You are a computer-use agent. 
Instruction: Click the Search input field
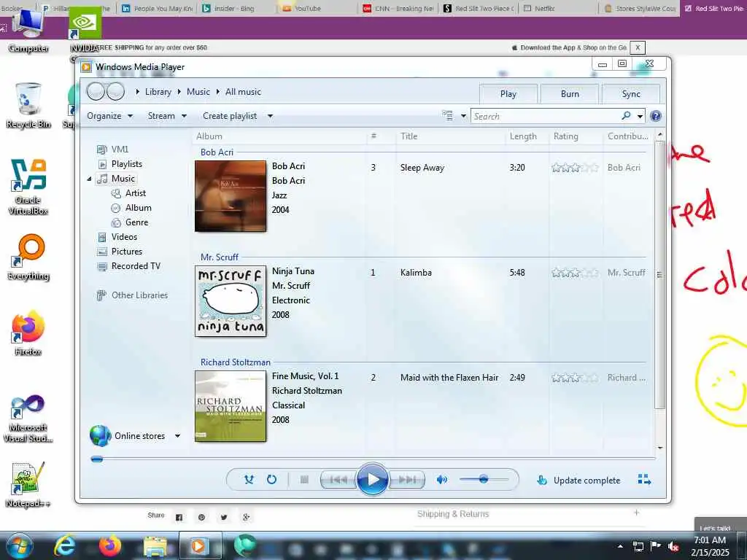click(546, 116)
